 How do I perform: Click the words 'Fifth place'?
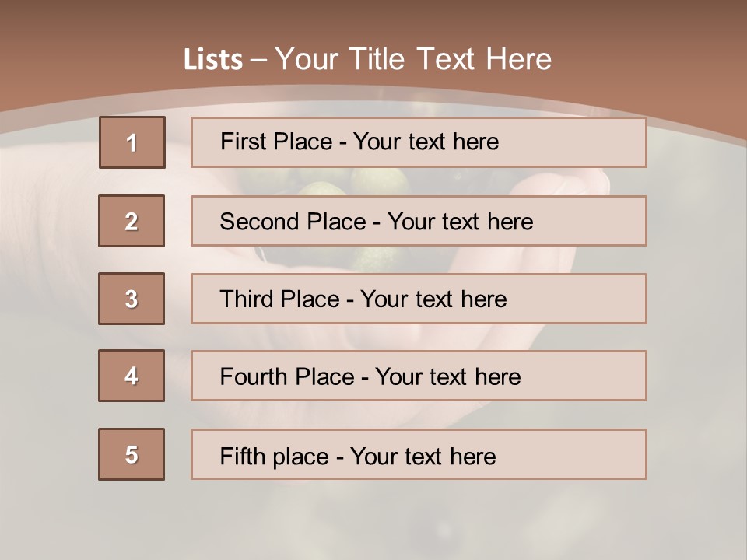[275, 456]
